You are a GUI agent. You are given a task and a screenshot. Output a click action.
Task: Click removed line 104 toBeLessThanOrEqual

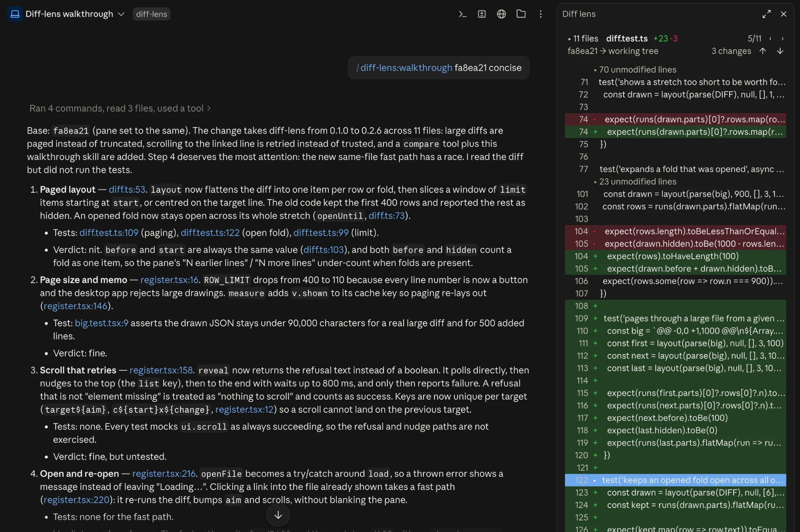pos(676,231)
